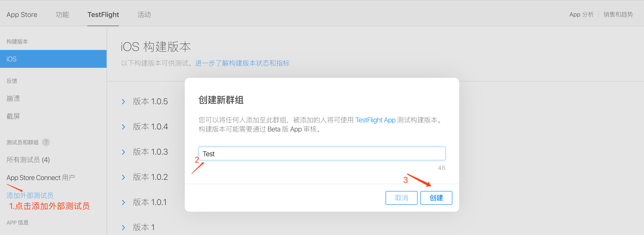Click the help question mark beside 测试员和群组

tap(46, 142)
